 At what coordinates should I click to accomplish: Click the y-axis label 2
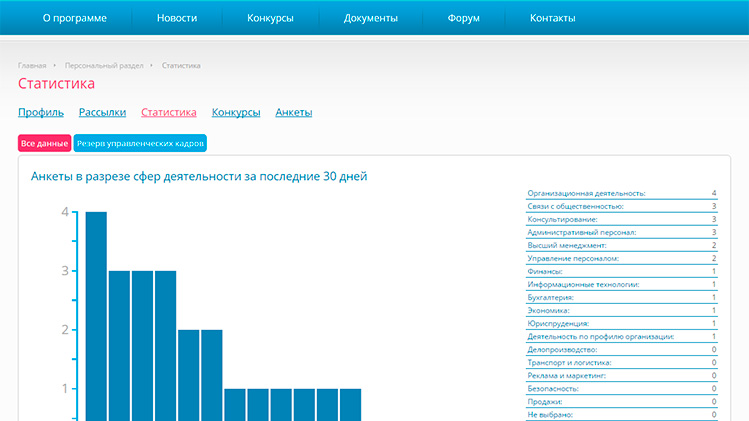click(x=65, y=330)
